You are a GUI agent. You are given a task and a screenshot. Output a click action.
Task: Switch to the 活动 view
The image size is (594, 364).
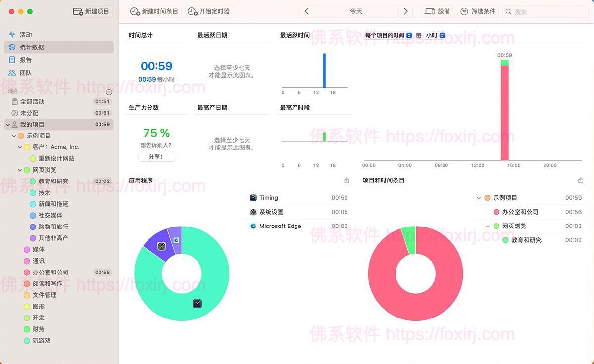coord(25,35)
